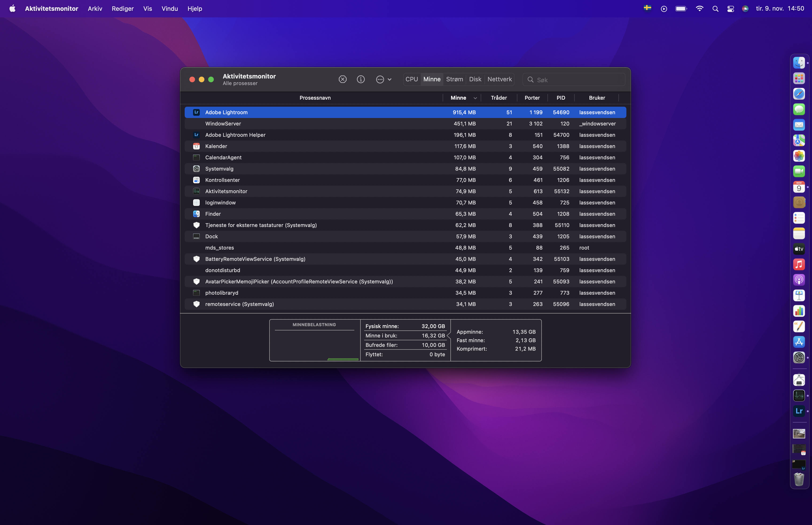Open process info with the (i) icon
812x525 pixels.
click(360, 79)
